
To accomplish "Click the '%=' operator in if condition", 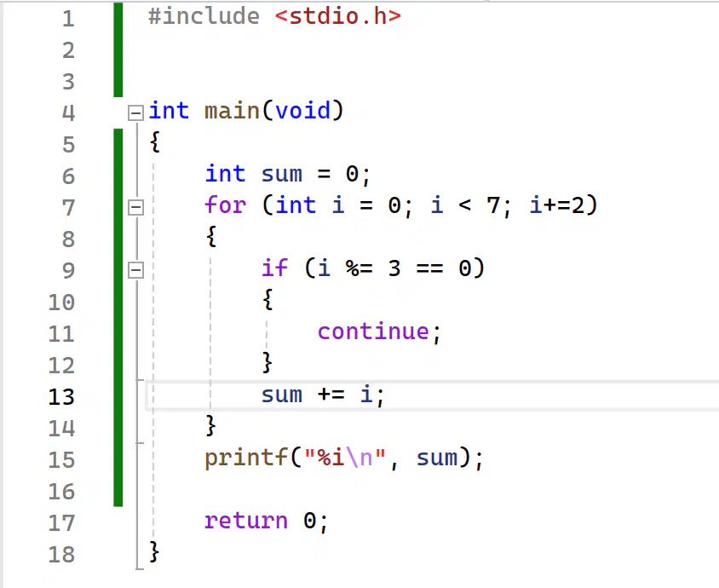I will (359, 268).
